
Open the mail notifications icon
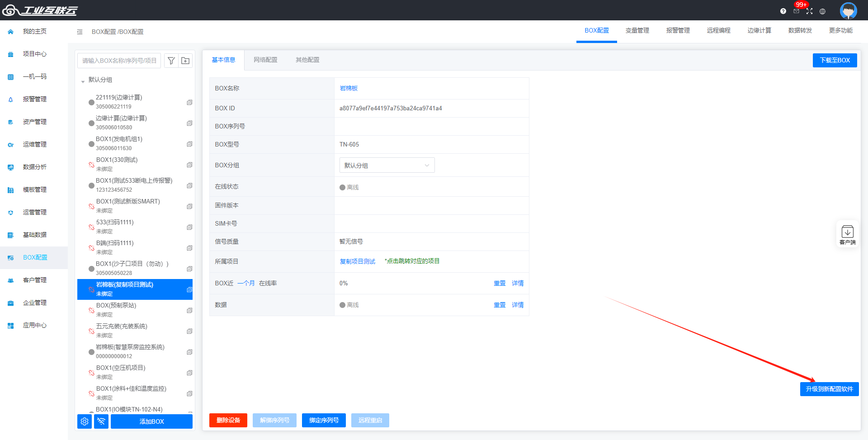click(x=796, y=11)
